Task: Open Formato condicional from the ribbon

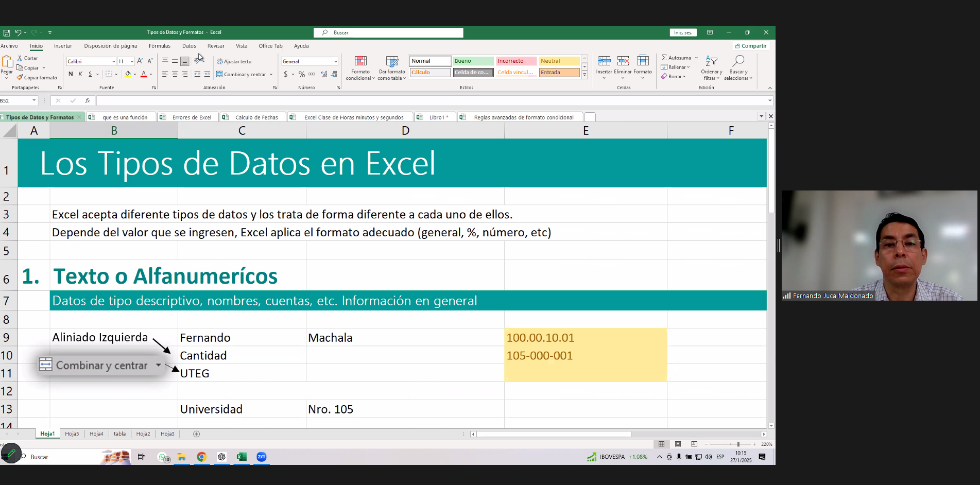Action: (360, 67)
